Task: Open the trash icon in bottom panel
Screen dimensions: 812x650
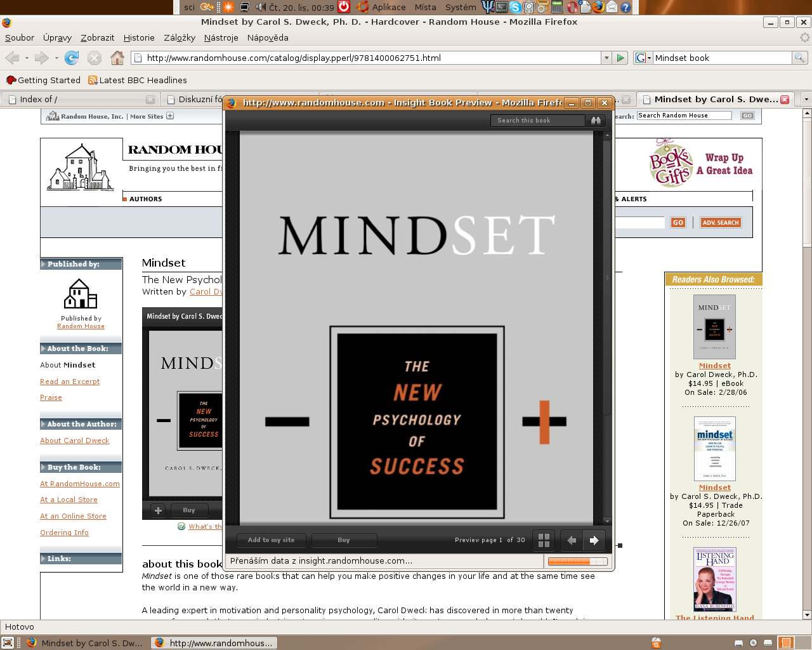Action: coord(656,643)
